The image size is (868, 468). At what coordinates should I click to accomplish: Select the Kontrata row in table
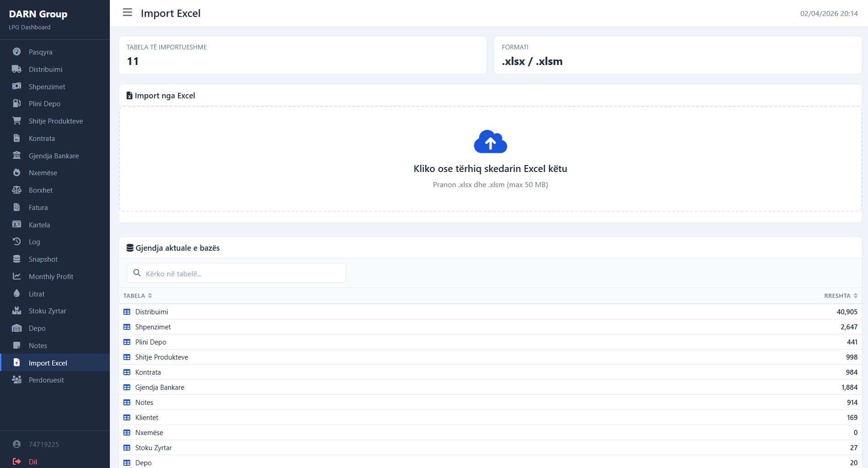click(148, 372)
